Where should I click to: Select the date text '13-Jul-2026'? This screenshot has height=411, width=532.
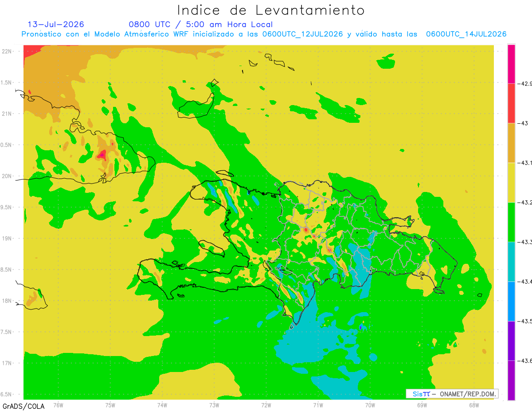tap(55, 24)
